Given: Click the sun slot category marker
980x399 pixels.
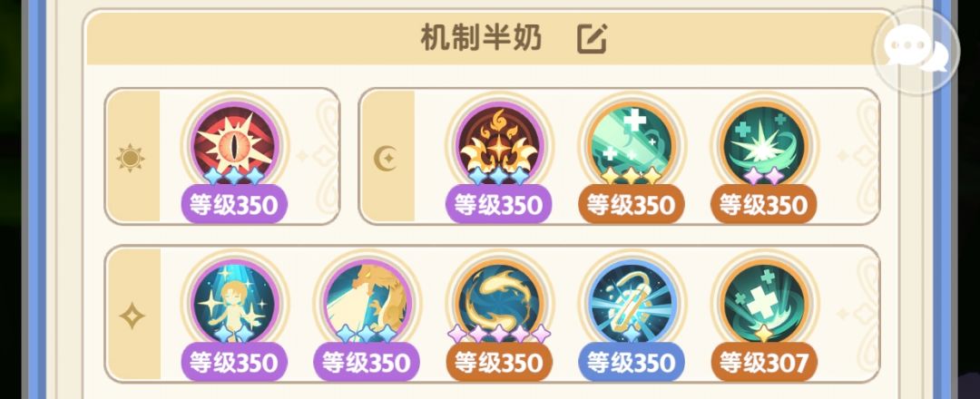Looking at the screenshot, I should [x=131, y=158].
